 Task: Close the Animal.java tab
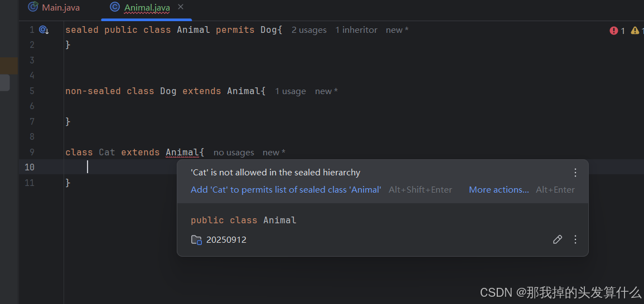(x=181, y=7)
